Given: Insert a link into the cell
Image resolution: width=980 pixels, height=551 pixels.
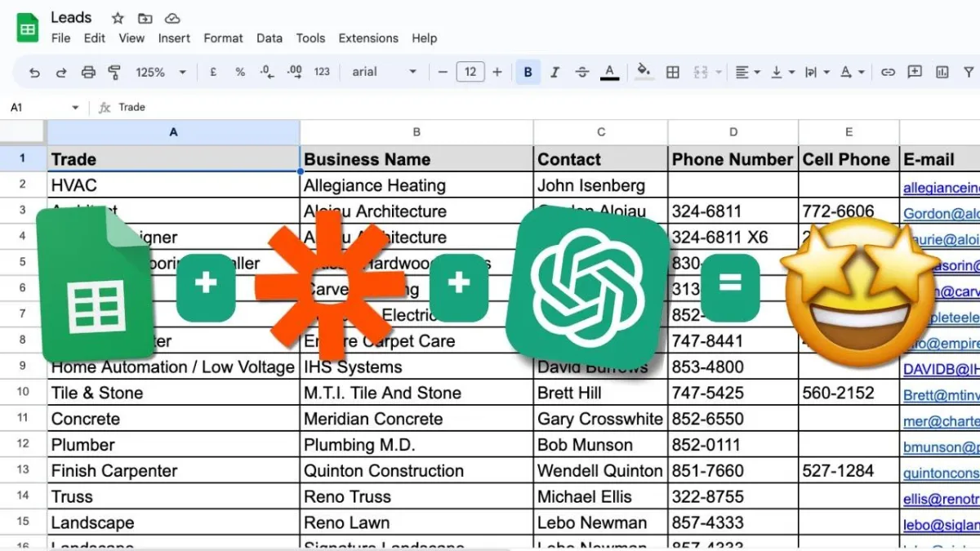Looking at the screenshot, I should click(888, 72).
